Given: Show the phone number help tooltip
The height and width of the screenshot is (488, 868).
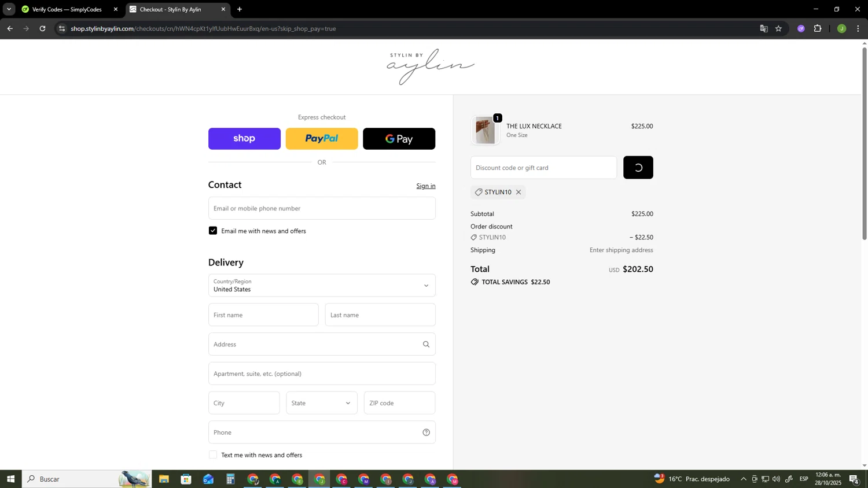Looking at the screenshot, I should (x=426, y=432).
